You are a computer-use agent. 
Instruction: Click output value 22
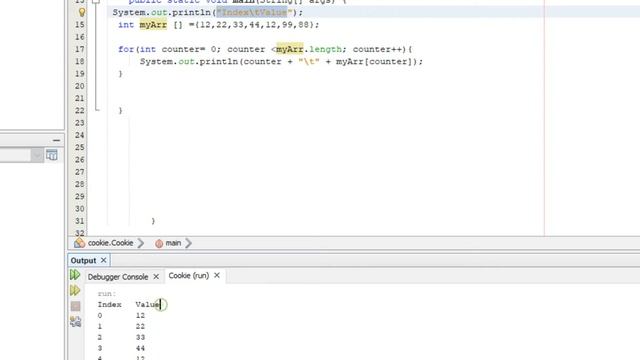(x=140, y=327)
